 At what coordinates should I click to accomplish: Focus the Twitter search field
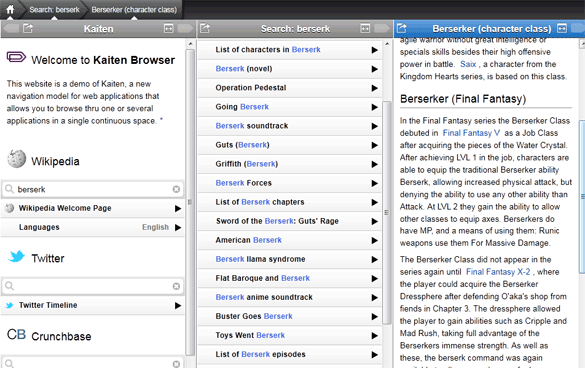click(x=93, y=286)
